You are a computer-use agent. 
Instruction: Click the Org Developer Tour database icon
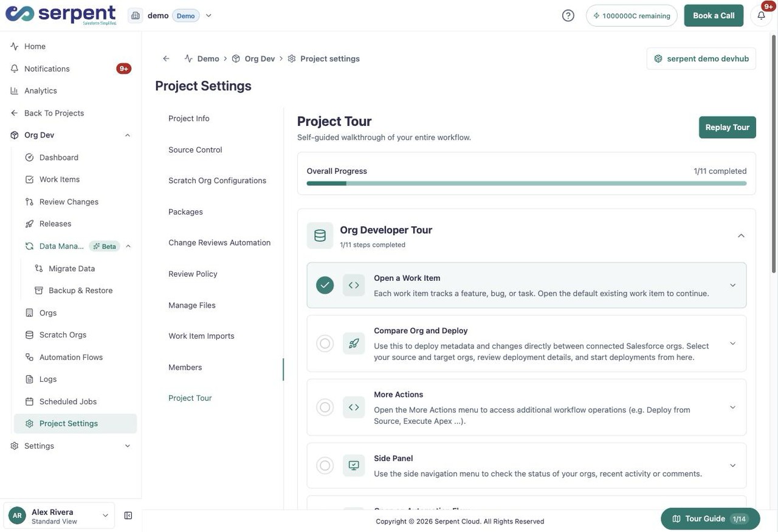tap(320, 235)
